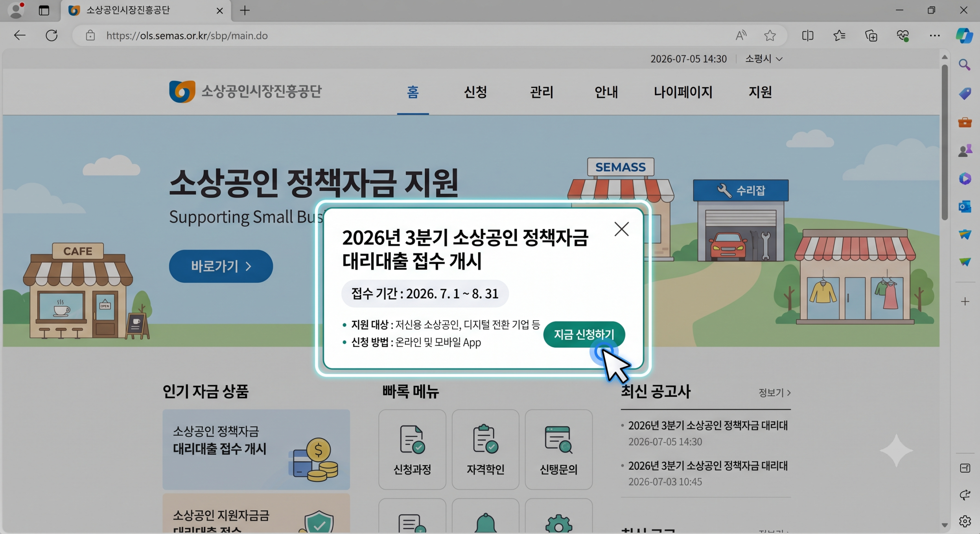Screen dimensions: 980x534
Task: Close the 소상공인시장진흥공단 tab
Action: click(220, 11)
